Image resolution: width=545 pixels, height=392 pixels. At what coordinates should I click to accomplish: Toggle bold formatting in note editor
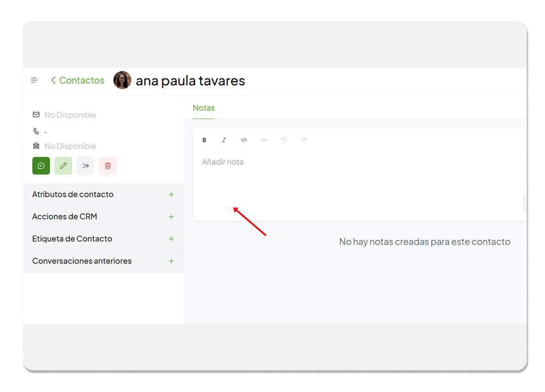point(205,140)
